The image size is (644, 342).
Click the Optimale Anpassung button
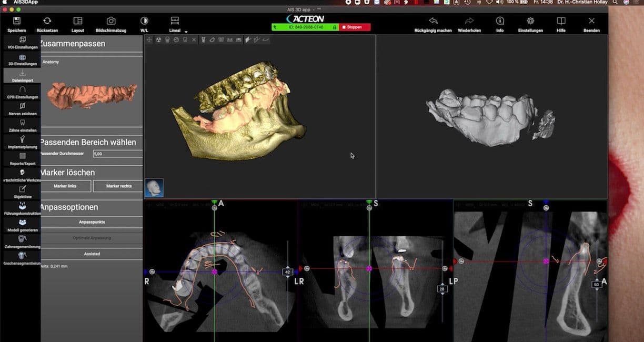[92, 238]
